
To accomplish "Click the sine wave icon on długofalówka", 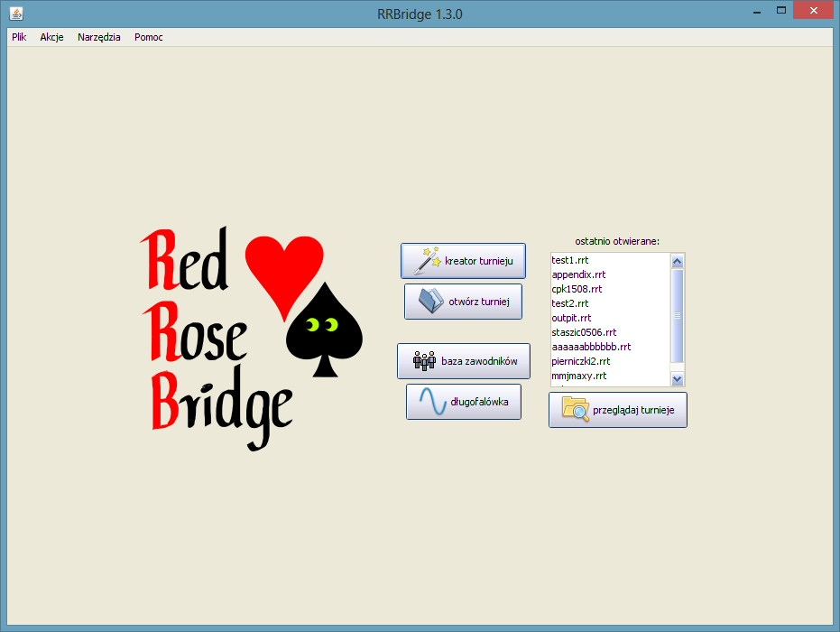I will point(433,402).
